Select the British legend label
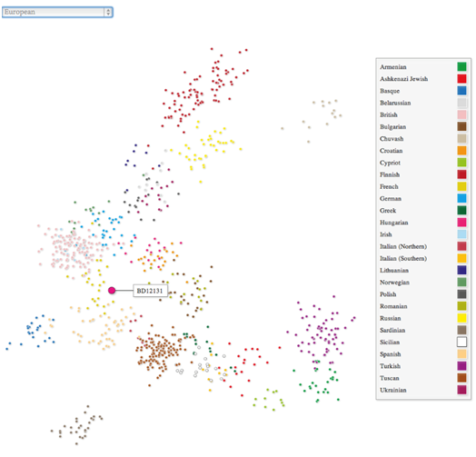This screenshot has height=457, width=476. pyautogui.click(x=389, y=114)
